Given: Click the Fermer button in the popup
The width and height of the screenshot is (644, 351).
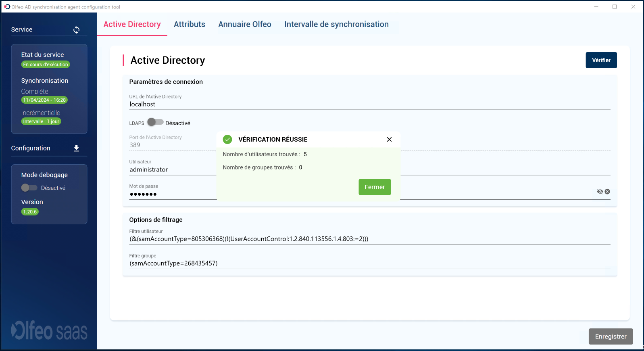Looking at the screenshot, I should 374,187.
